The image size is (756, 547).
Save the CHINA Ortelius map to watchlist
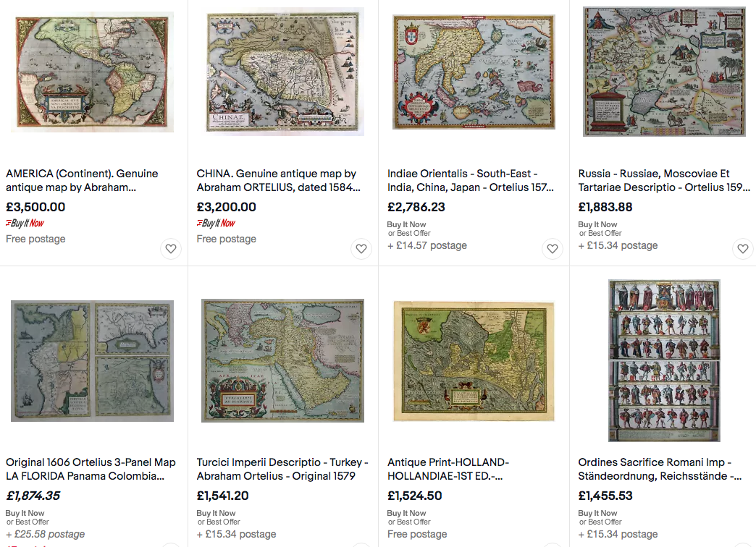point(361,249)
